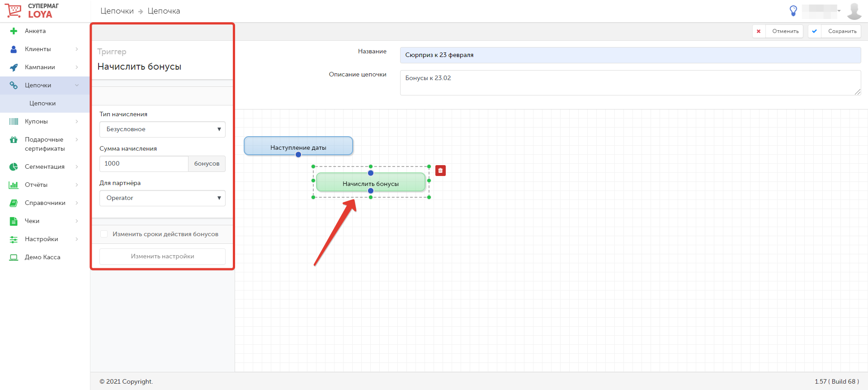Expand the Чеки menu chevron
The width and height of the screenshot is (868, 390).
pos(77,221)
